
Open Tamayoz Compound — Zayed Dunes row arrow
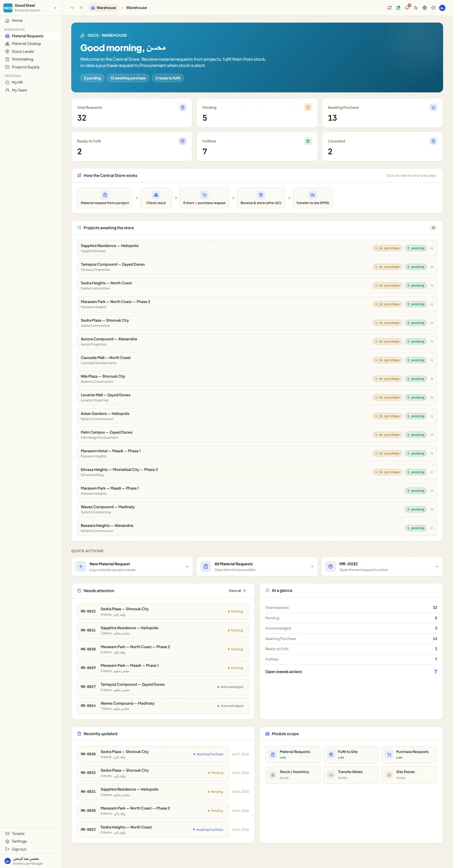tap(431, 267)
